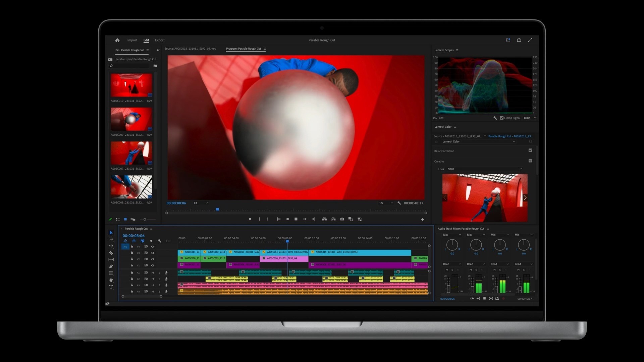
Task: Click Mark In bracket button
Action: [x=259, y=219]
